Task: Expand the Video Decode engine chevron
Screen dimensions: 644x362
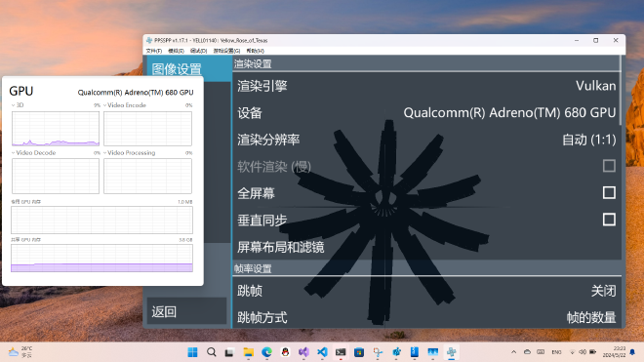Action: pos(13,153)
